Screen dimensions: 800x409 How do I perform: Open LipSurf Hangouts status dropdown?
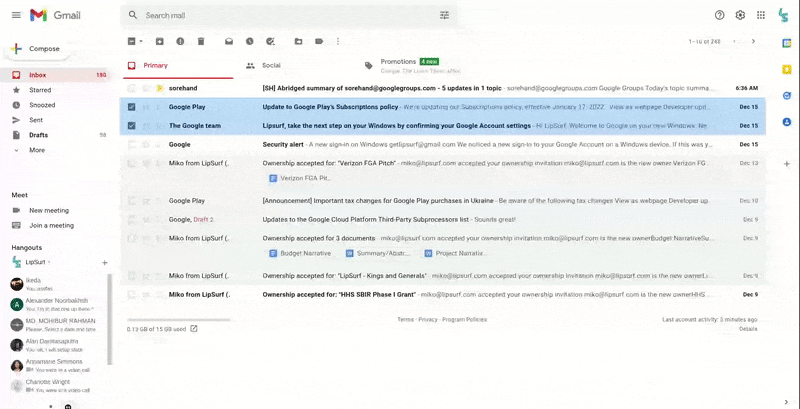(49, 262)
